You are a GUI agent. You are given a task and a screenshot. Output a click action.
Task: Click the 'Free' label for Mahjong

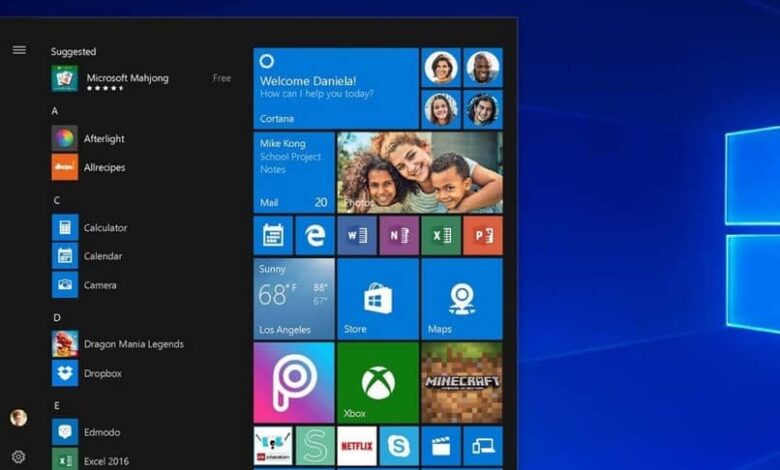[222, 78]
